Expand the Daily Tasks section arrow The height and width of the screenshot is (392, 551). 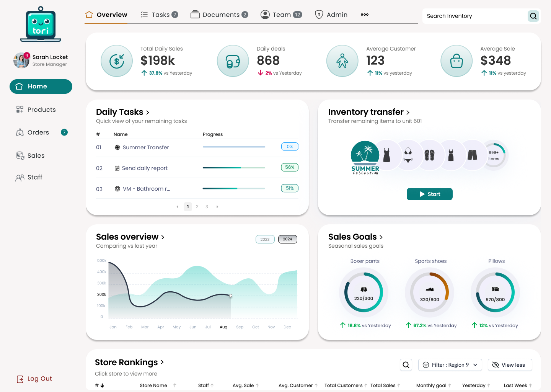coord(148,113)
